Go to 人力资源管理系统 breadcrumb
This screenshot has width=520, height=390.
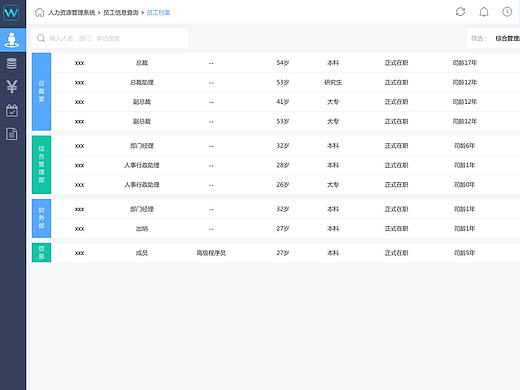(x=72, y=13)
